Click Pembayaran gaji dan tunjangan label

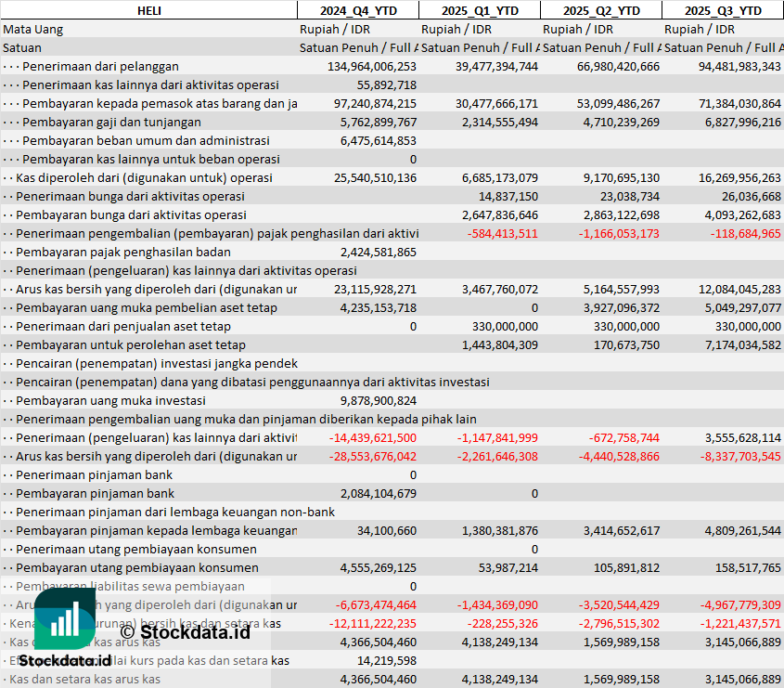tap(111, 122)
